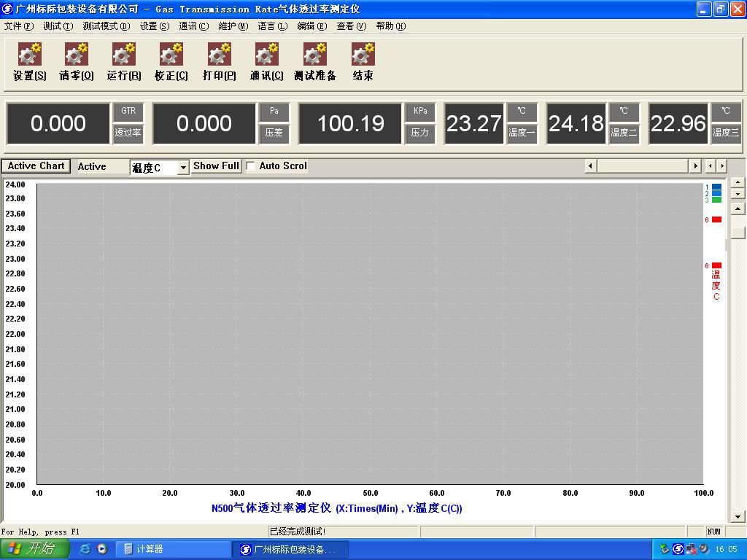Open the 语言(L) menu

pyautogui.click(x=273, y=26)
